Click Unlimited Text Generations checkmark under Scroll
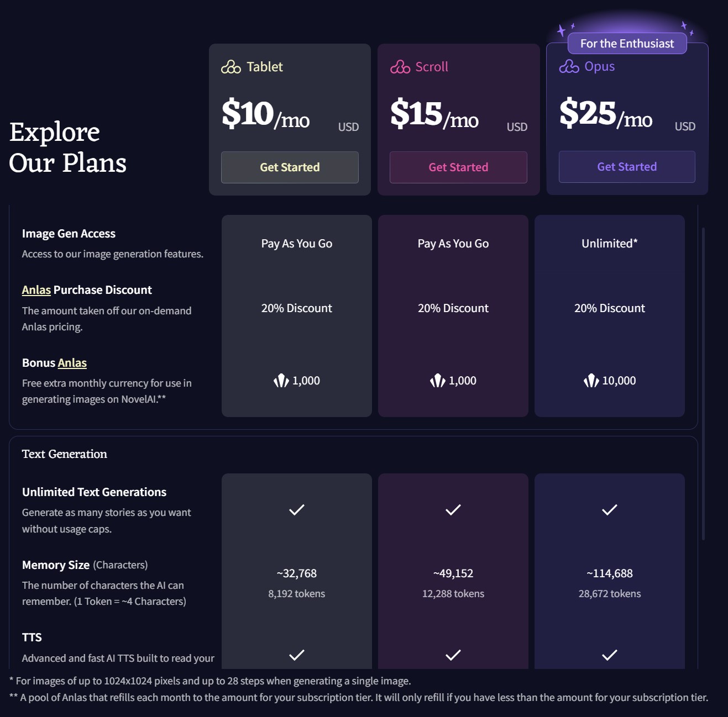 click(x=453, y=510)
